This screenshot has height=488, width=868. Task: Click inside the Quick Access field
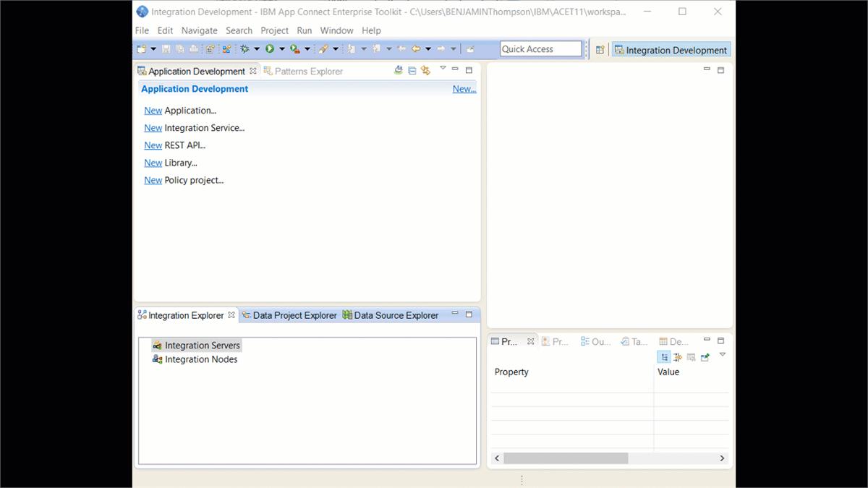pyautogui.click(x=541, y=48)
